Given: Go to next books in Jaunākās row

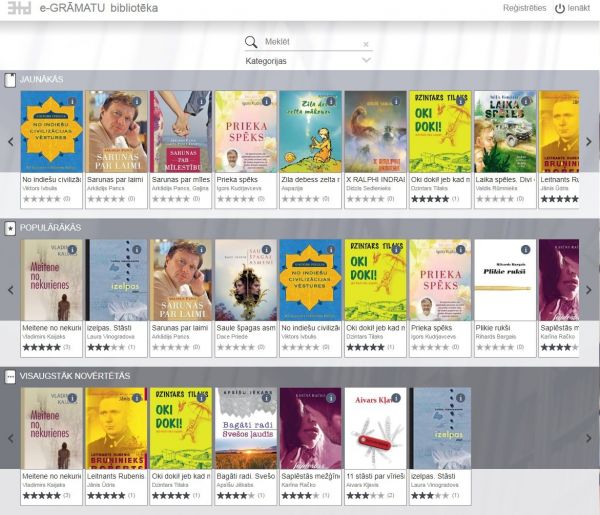Looking at the screenshot, I should [x=589, y=142].
